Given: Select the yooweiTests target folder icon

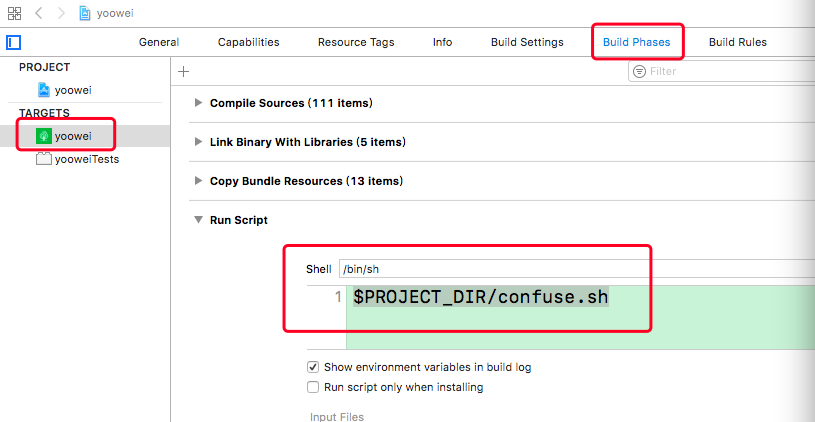Looking at the screenshot, I should click(44, 158).
